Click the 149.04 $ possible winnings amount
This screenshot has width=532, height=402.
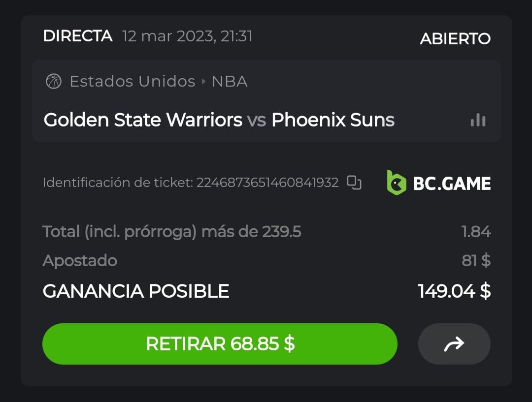[x=454, y=291]
